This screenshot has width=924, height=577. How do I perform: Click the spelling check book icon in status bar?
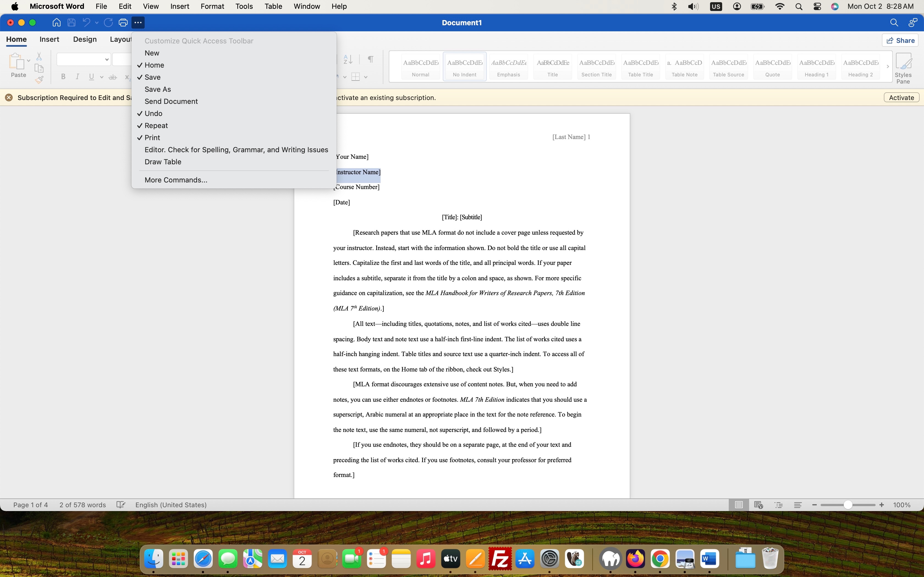click(121, 505)
